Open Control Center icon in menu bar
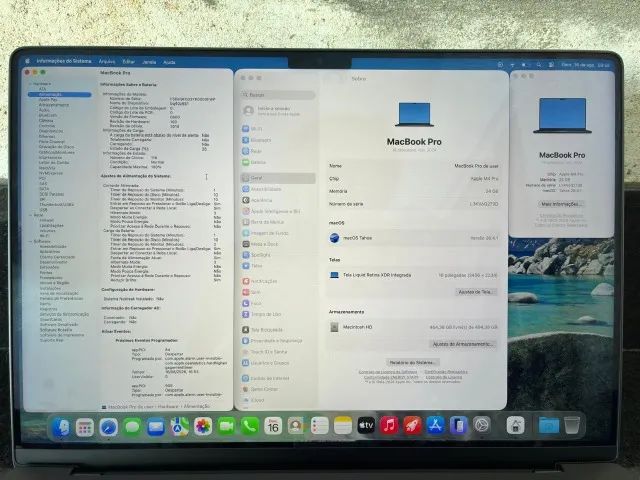Viewport: 640px width, 480px height. coord(551,64)
